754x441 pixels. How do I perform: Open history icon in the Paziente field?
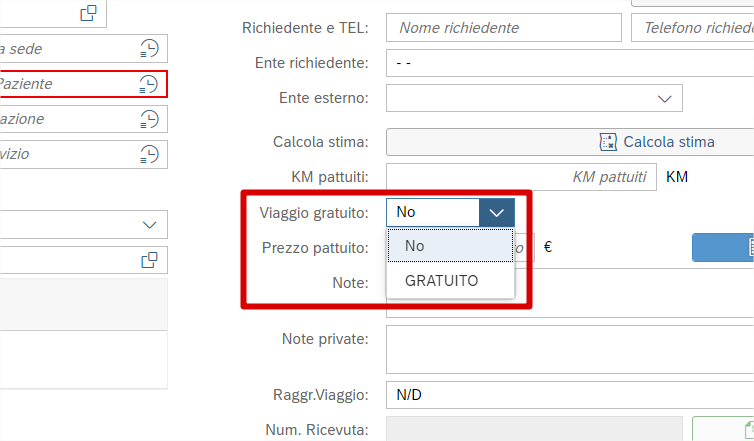(149, 84)
